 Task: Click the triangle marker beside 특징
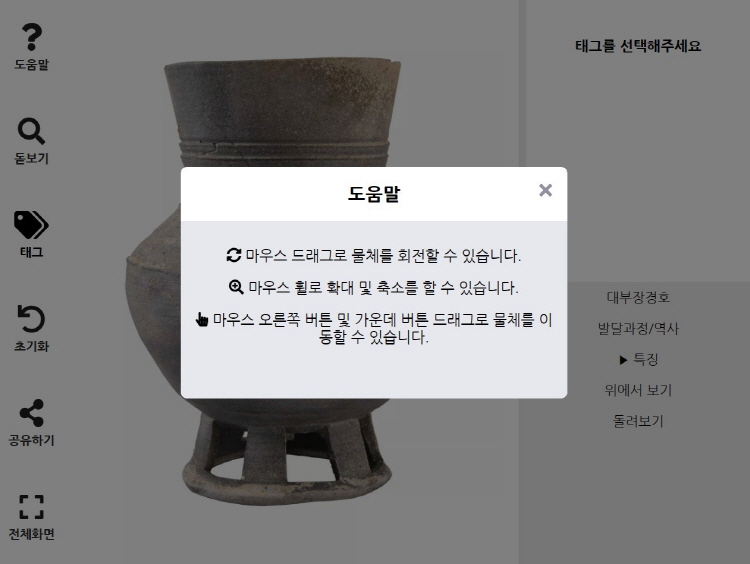[x=623, y=360]
